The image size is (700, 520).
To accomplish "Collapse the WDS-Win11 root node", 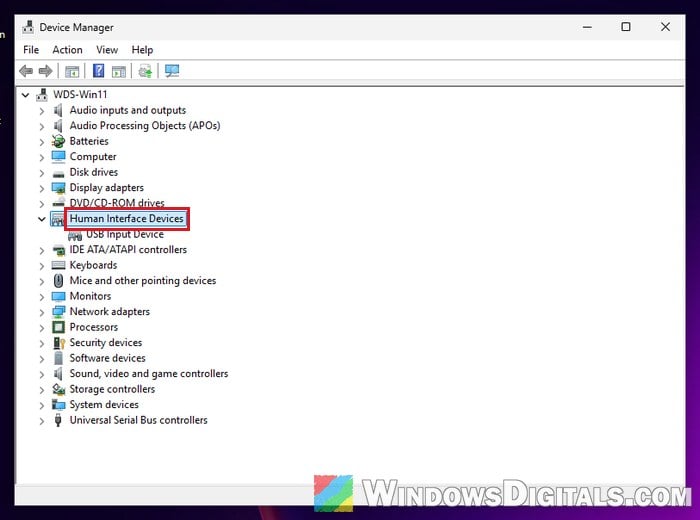I will click(25, 95).
